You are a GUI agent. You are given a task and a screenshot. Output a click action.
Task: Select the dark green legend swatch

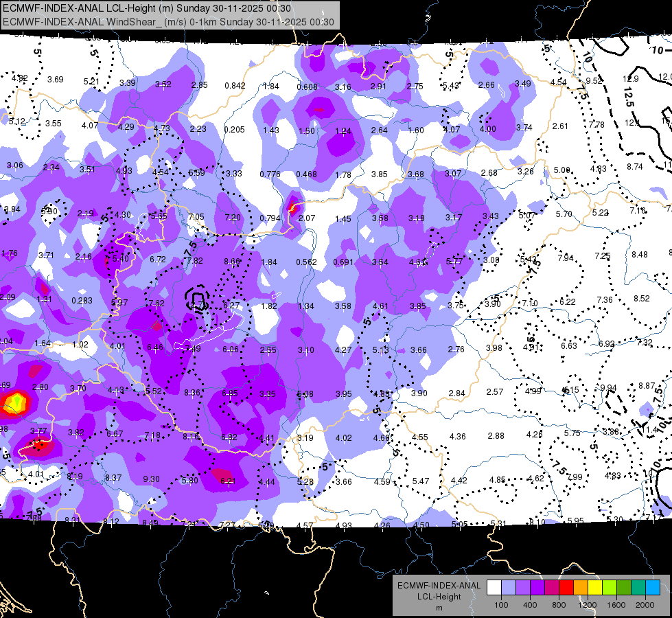[x=624, y=588]
